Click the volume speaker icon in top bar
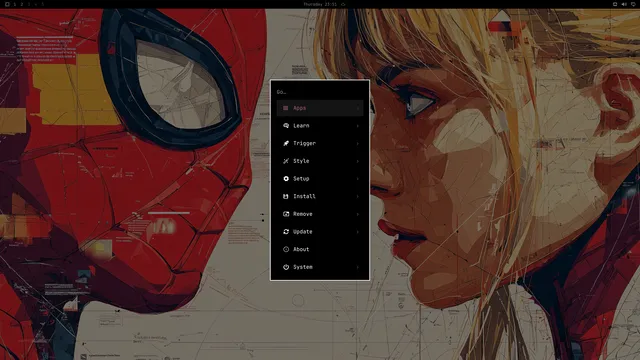This screenshot has height=360, width=640. pyautogui.click(x=624, y=4)
